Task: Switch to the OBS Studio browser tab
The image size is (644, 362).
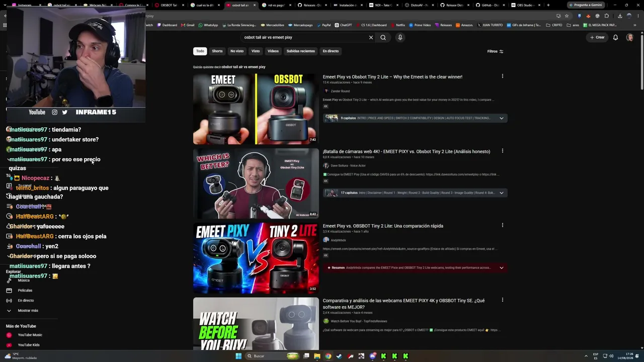Action: [525, 5]
